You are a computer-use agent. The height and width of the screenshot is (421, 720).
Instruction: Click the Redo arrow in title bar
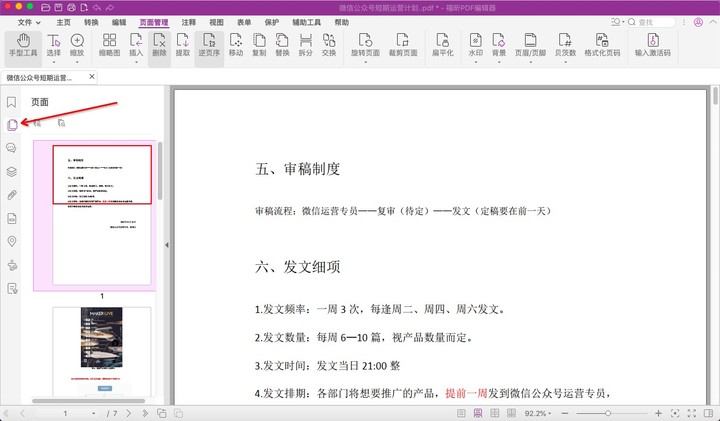(x=110, y=7)
